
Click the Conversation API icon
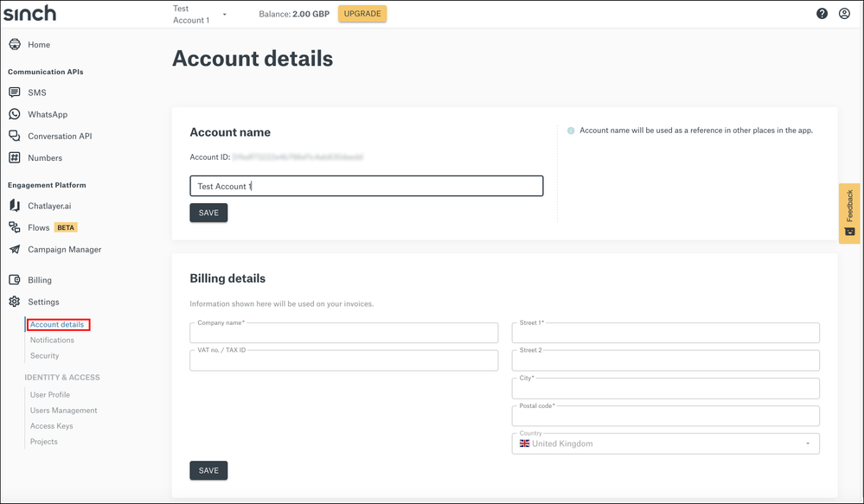click(x=15, y=137)
